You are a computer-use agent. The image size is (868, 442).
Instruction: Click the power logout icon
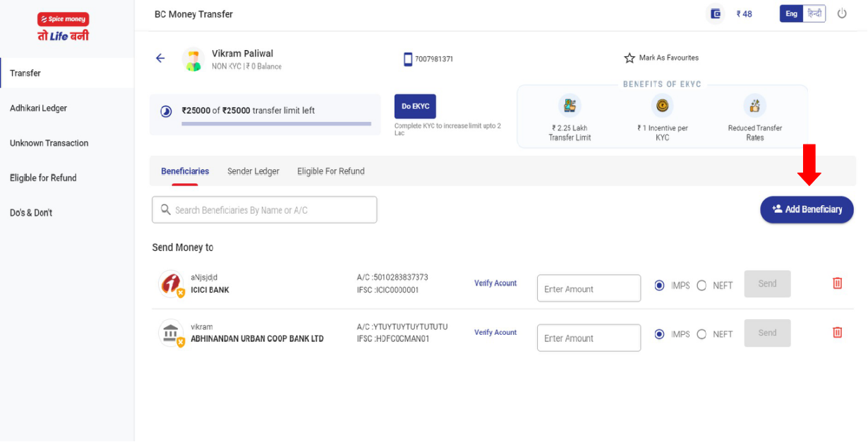click(x=842, y=13)
